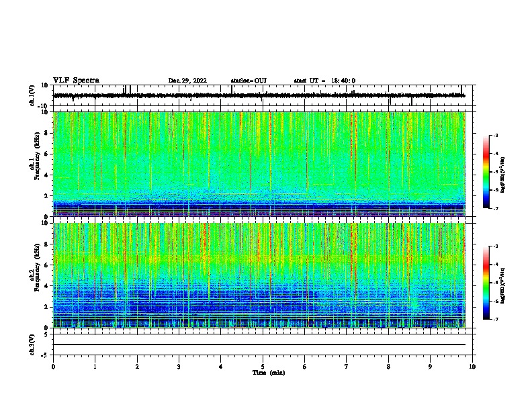Click time axis tick label "8"
Screen dimensions: 532x411
pyautogui.click(x=388, y=367)
